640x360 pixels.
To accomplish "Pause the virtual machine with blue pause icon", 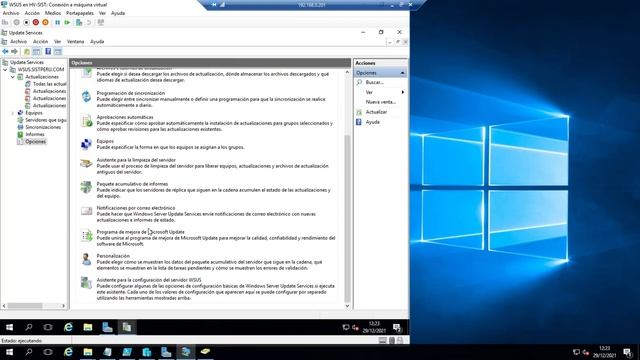I will pyautogui.click(x=58, y=22).
